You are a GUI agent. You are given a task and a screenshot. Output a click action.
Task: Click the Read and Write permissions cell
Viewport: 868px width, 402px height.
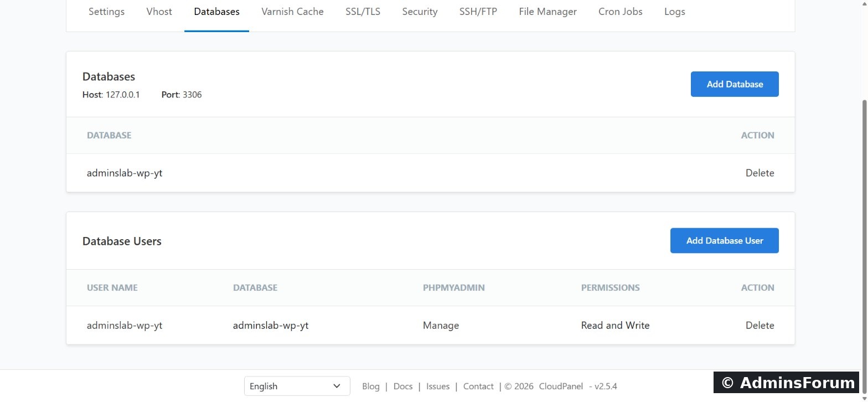click(615, 325)
